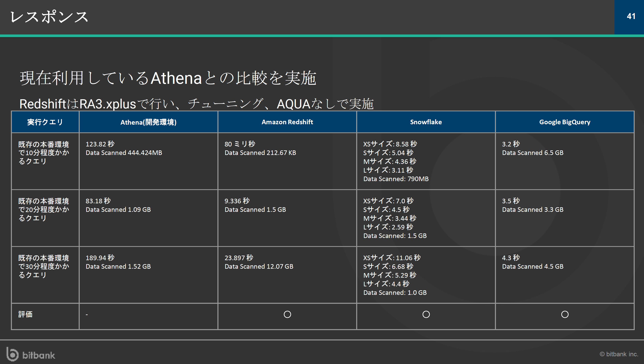Click the slide number 41 badge
The height and width of the screenshot is (364, 644).
click(x=631, y=16)
